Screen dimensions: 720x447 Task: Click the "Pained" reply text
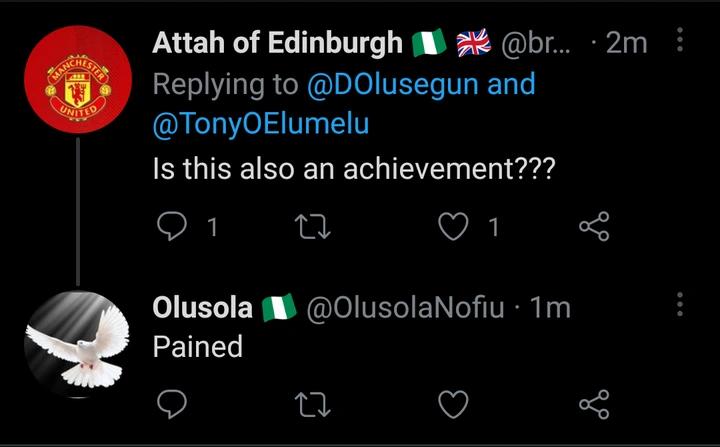(197, 346)
